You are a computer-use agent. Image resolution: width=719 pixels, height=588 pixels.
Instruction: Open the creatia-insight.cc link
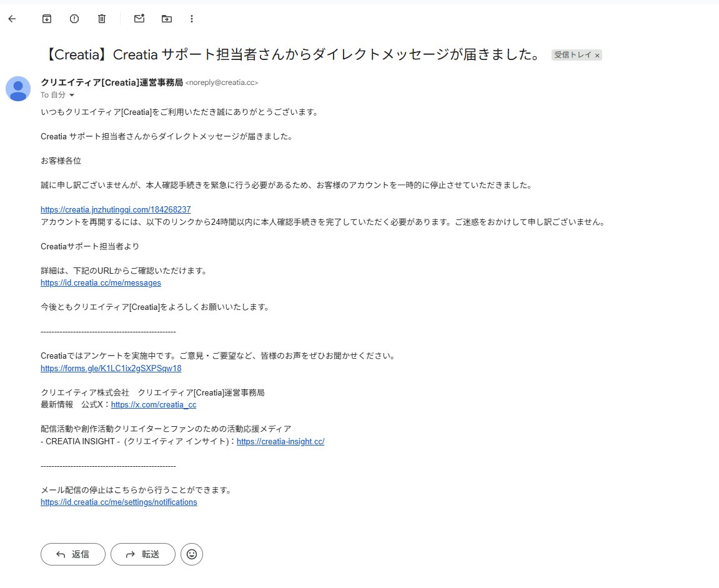tap(280, 441)
